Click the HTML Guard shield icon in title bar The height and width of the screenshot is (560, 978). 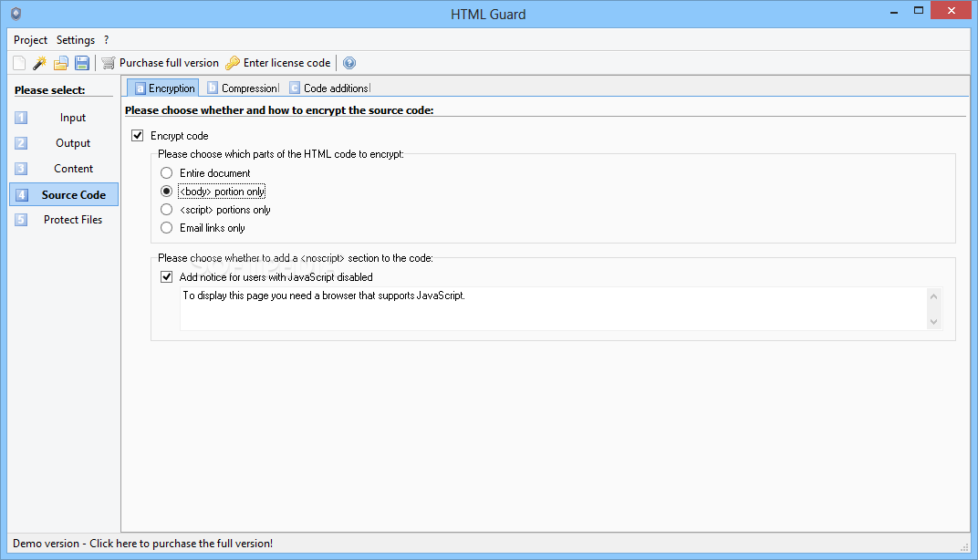click(x=16, y=14)
